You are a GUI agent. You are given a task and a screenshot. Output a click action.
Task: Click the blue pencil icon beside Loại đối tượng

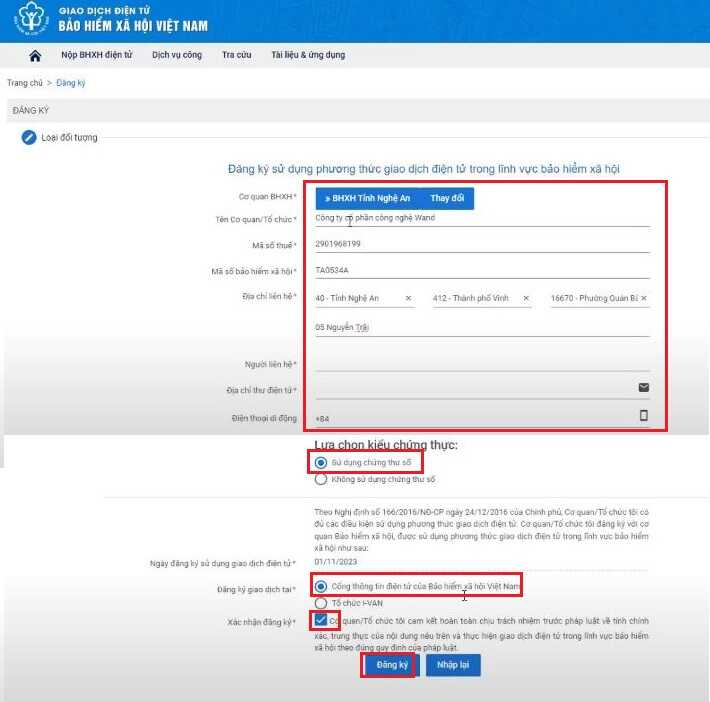[x=29, y=137]
